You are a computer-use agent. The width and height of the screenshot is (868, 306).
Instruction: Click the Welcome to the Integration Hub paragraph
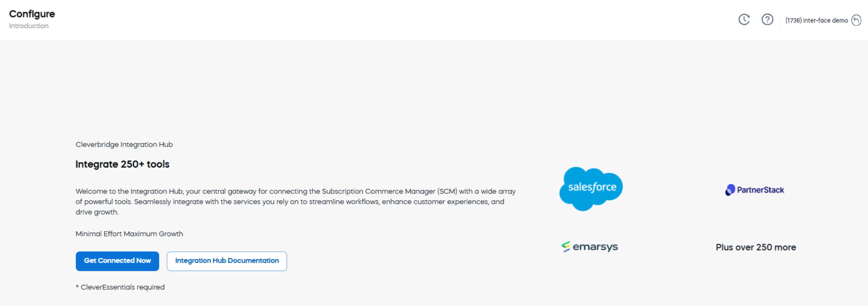[296, 202]
